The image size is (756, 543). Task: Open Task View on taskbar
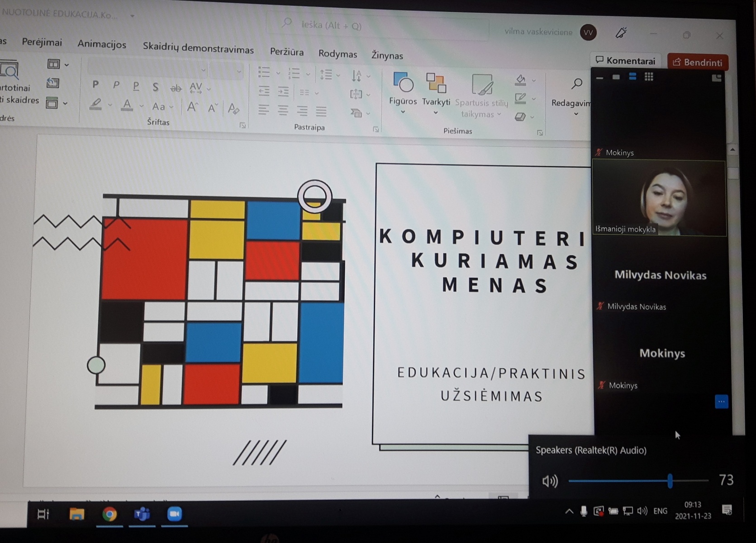click(43, 514)
